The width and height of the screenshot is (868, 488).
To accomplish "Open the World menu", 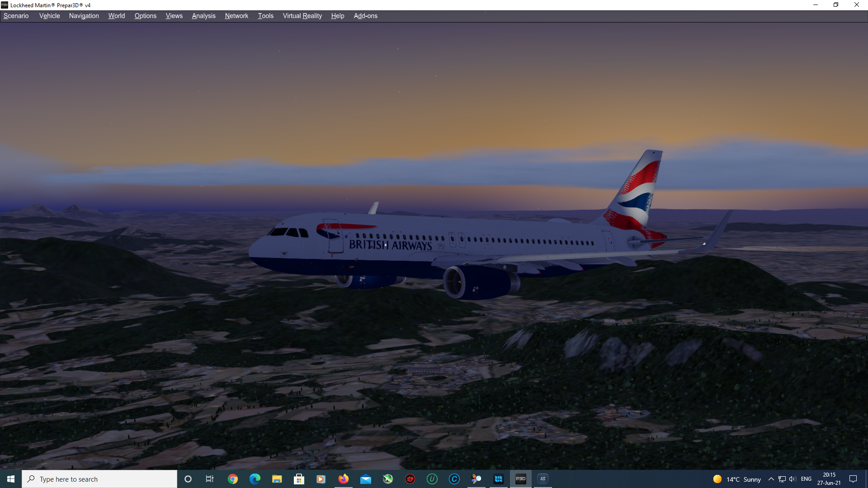I will pyautogui.click(x=116, y=16).
